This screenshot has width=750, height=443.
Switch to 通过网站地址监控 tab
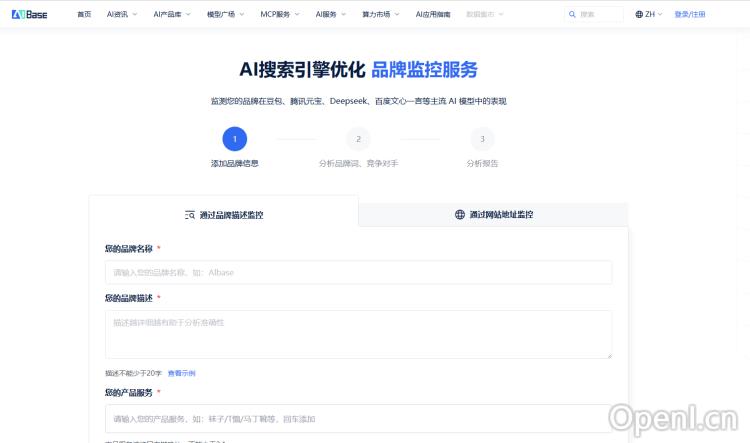click(494, 214)
